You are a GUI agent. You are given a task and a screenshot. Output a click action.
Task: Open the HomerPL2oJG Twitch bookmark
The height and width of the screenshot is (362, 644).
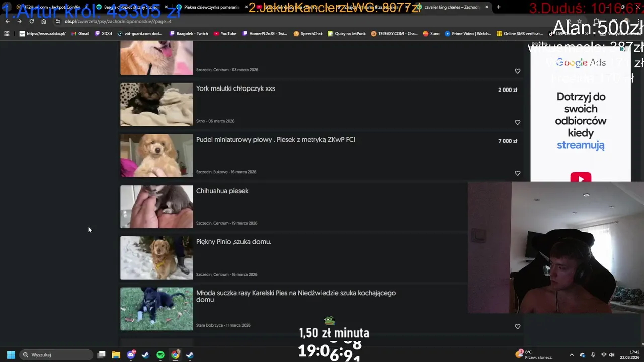pos(264,34)
